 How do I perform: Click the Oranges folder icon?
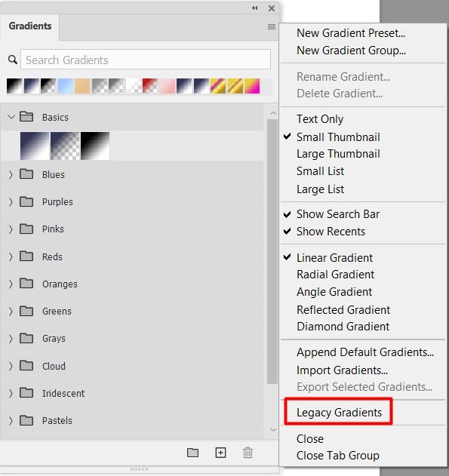(26, 284)
